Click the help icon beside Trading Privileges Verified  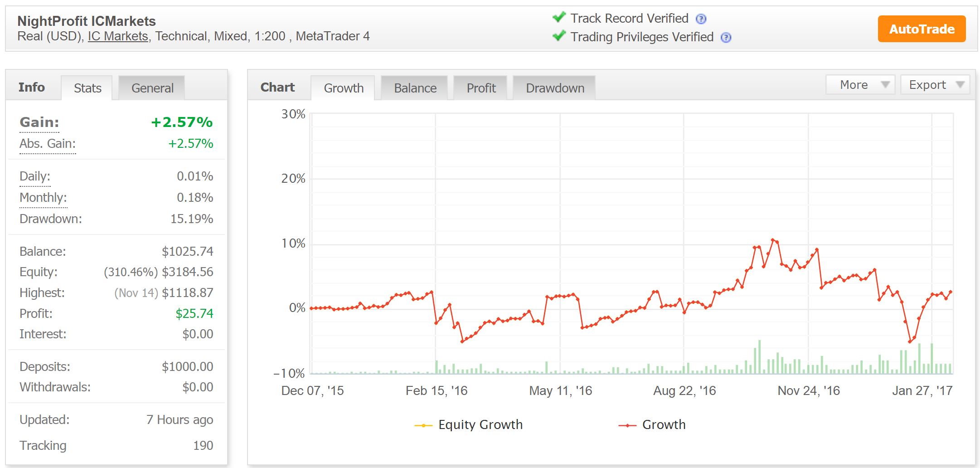726,38
